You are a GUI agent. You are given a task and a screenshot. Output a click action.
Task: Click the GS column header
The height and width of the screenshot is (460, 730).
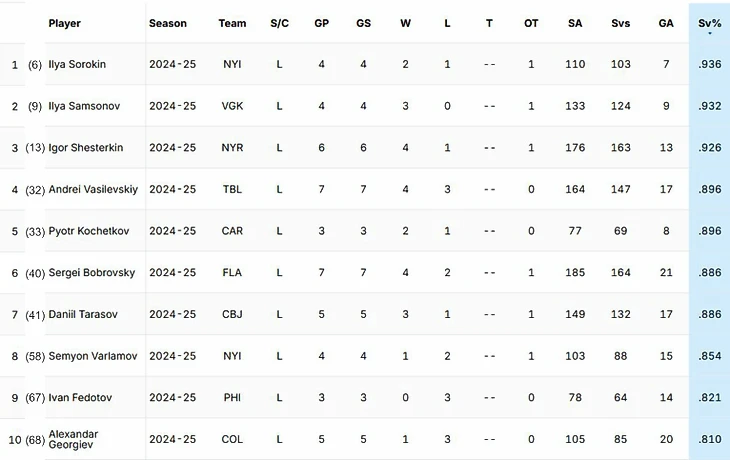tap(364, 23)
